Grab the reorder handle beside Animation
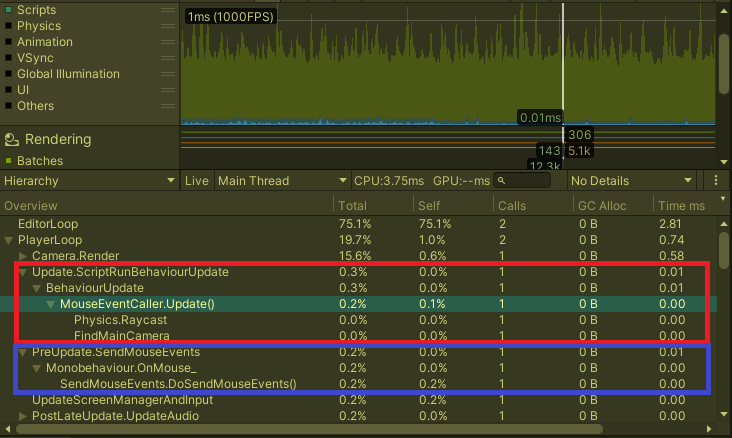732x438 pixels. point(168,42)
